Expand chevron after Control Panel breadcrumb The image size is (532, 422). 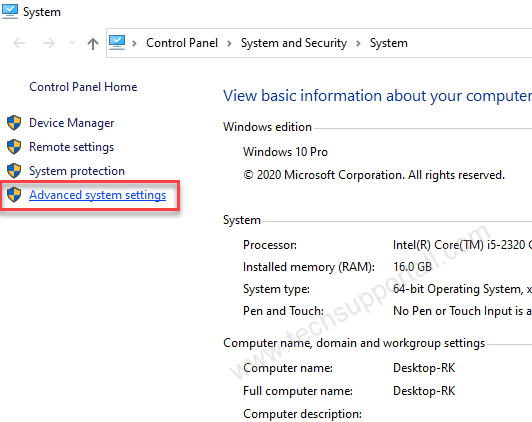[x=229, y=43]
